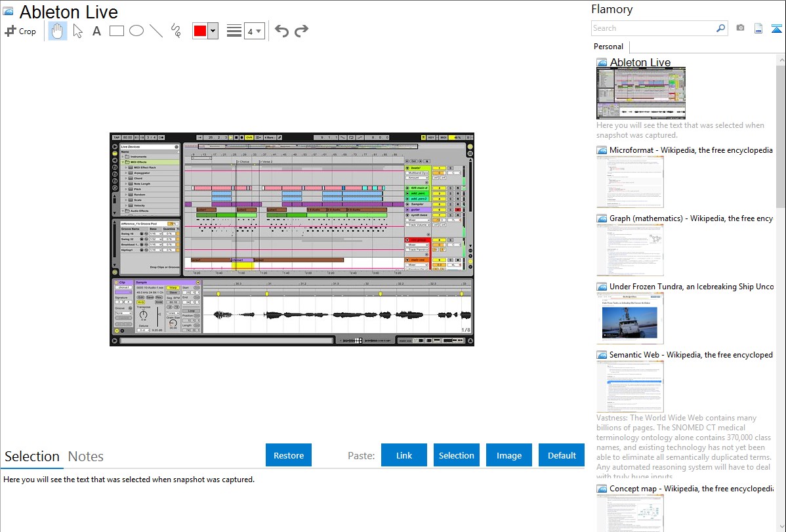Activate the hand pan tool
Viewport: 786px width, 532px height.
point(57,31)
